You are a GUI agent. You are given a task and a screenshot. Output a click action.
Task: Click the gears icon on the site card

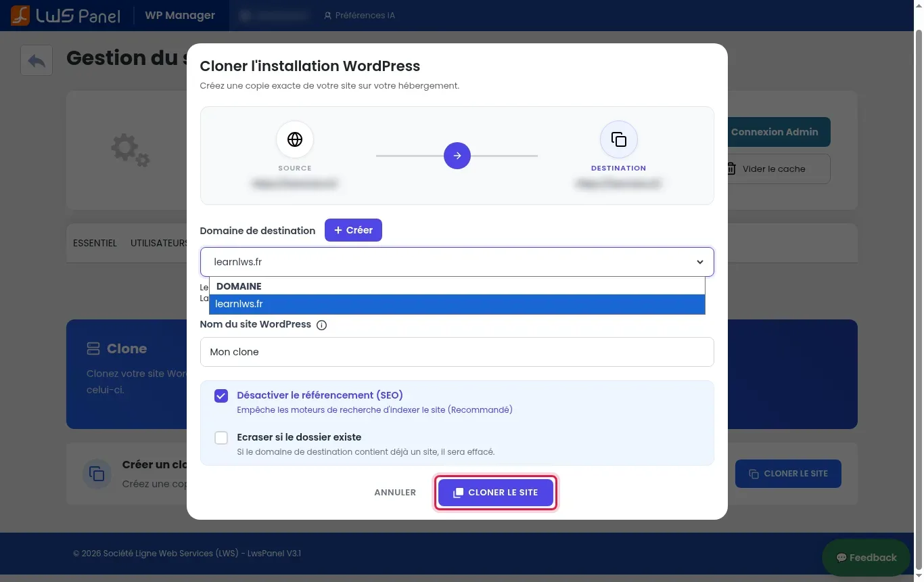131,150
